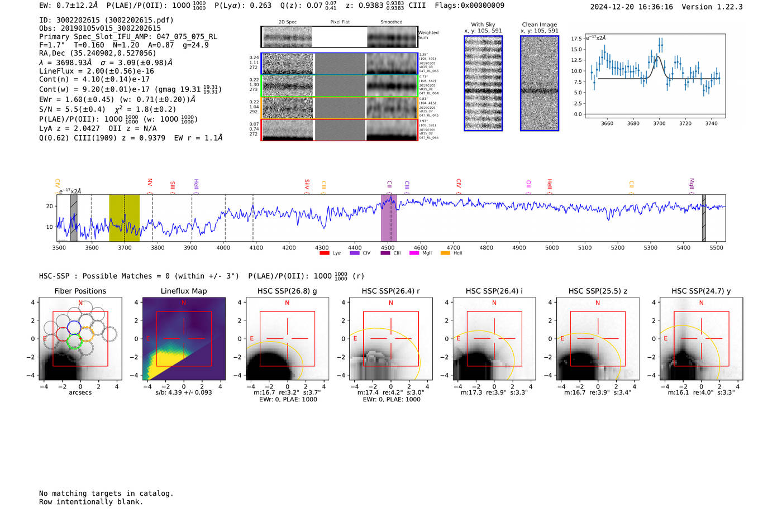Click the ID: 3002202615 text line
Image resolution: width=782 pixels, height=532 pixels.
coord(106,20)
